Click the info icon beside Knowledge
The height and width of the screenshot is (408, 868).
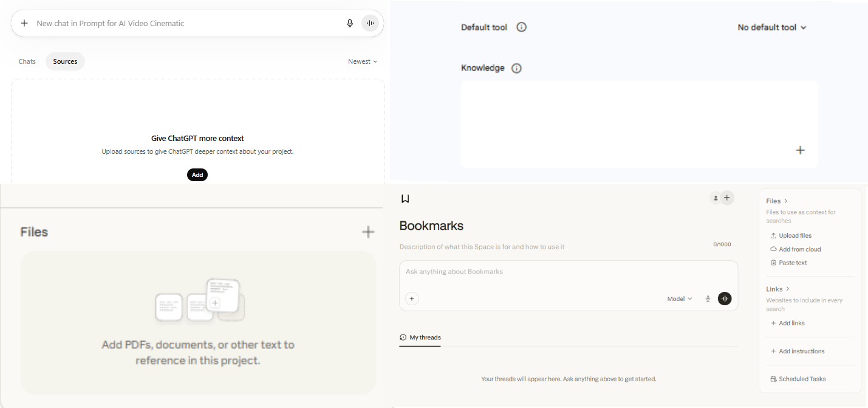(x=516, y=68)
